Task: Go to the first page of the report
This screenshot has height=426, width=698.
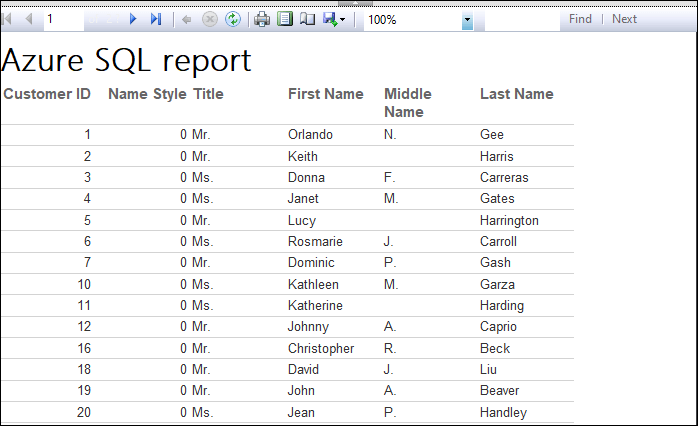Action: coord(7,19)
